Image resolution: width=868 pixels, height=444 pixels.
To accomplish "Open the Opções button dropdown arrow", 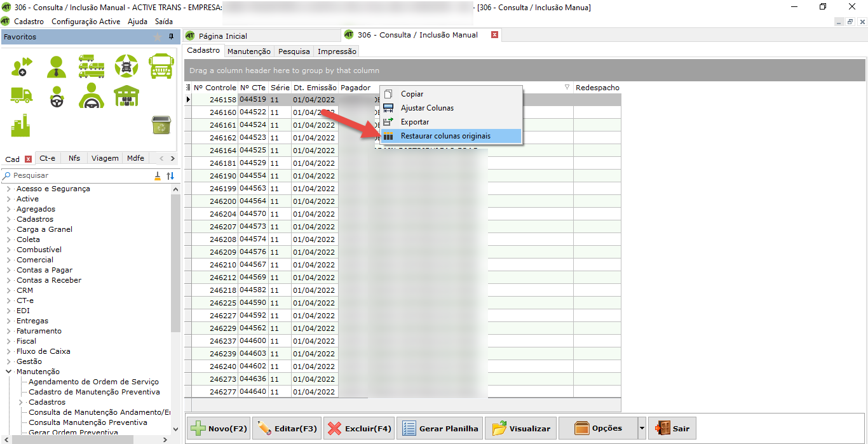I will (x=642, y=429).
